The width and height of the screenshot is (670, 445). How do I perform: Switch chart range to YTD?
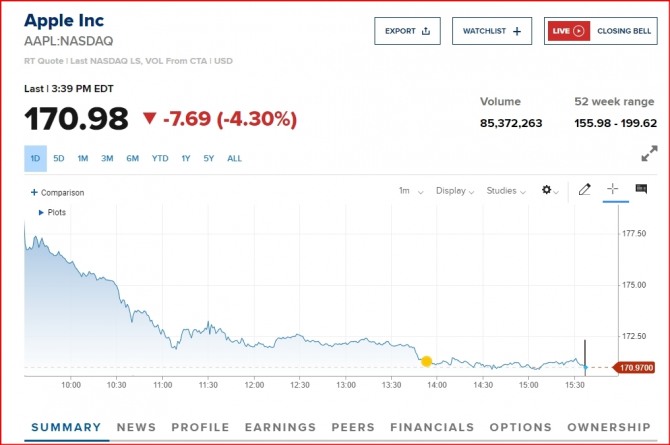point(160,158)
